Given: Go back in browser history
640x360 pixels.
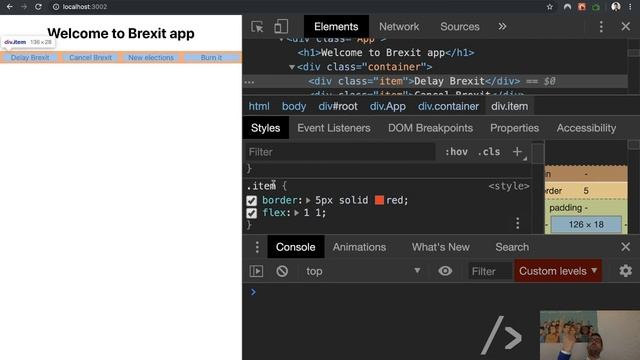Looking at the screenshot, I should coord(9,7).
